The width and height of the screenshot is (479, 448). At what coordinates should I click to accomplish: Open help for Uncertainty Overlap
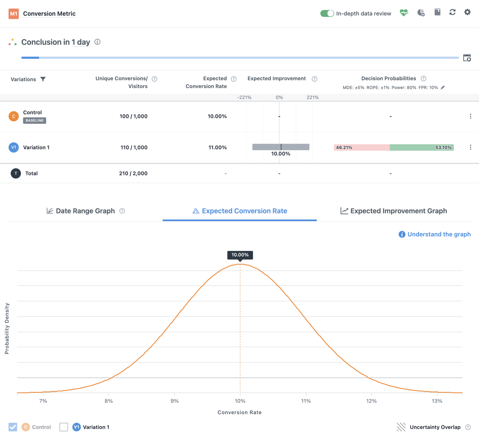[x=468, y=427]
